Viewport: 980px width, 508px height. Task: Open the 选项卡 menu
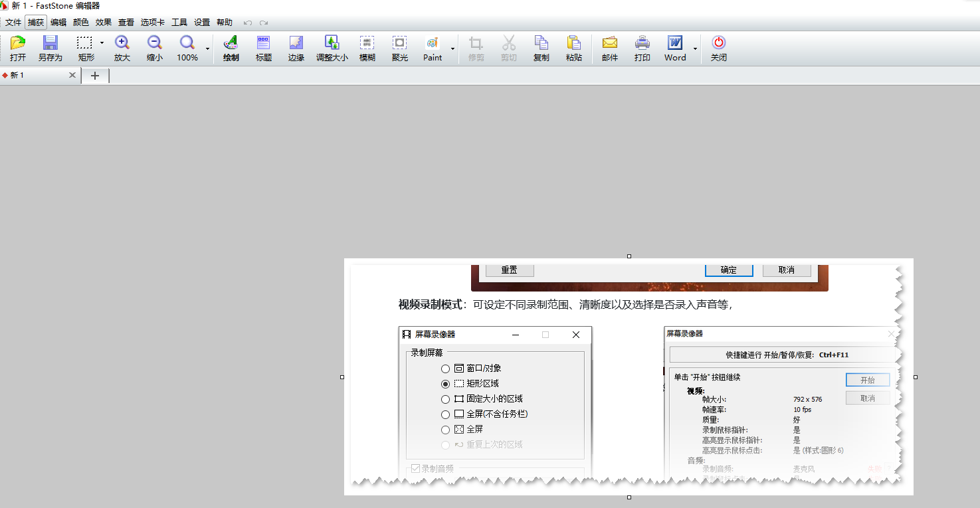153,22
